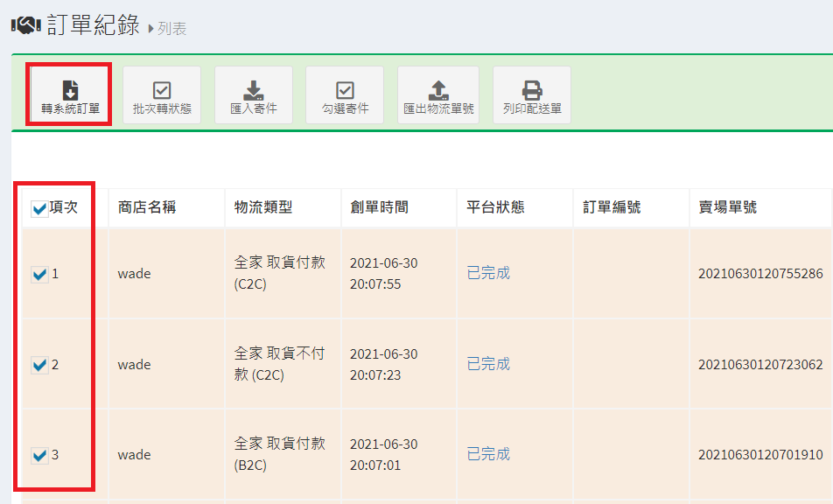Click the 轉系統訂單 toolbar button
The image size is (833, 504).
[70, 95]
